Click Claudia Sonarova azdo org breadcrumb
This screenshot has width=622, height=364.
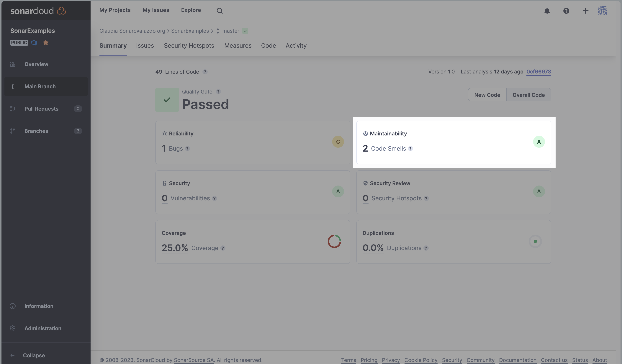click(x=132, y=31)
